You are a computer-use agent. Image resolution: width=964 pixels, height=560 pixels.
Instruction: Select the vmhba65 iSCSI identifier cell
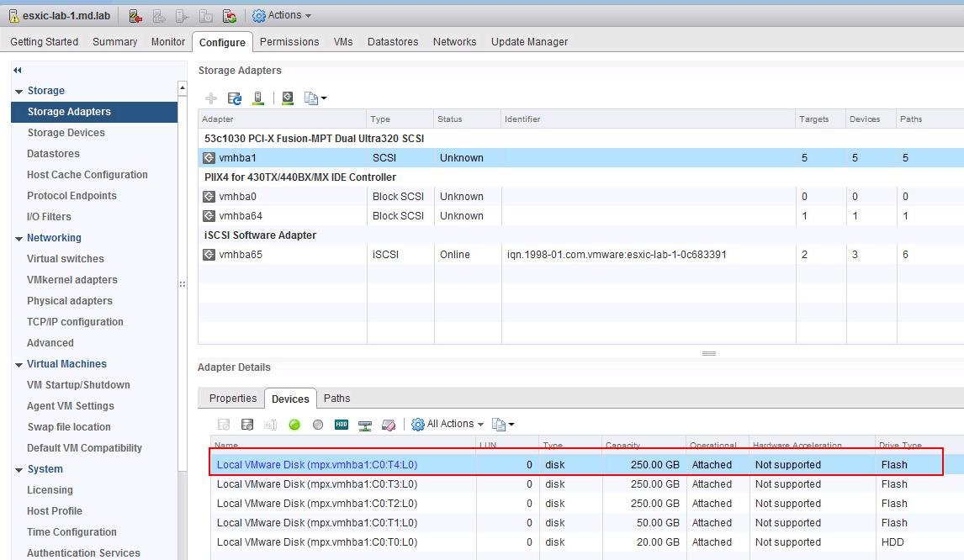(x=648, y=255)
